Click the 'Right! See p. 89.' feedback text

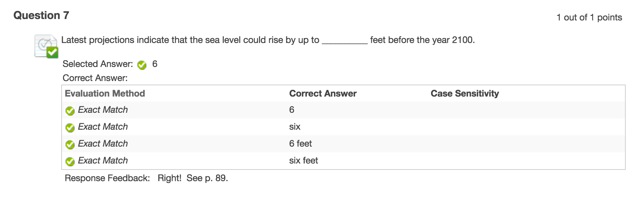pos(192,178)
